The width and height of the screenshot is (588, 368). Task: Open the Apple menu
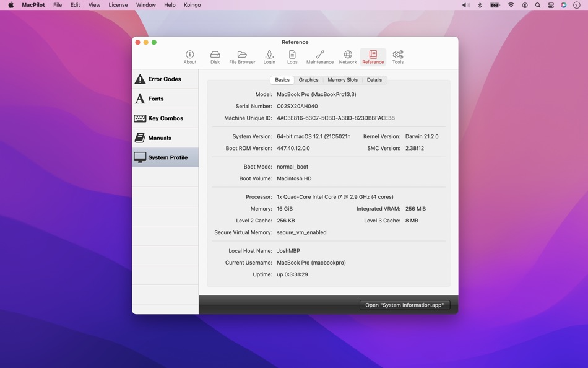click(11, 5)
